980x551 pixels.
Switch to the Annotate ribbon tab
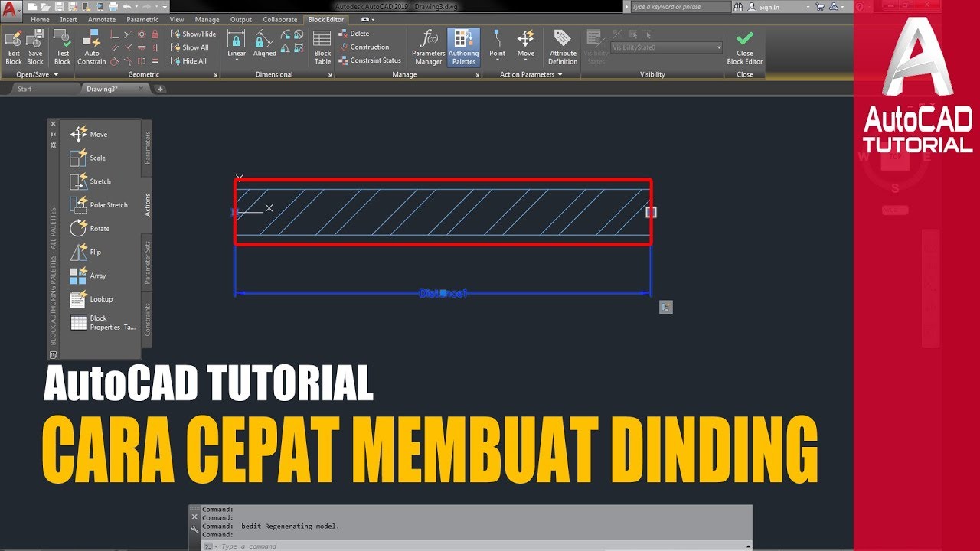(102, 20)
